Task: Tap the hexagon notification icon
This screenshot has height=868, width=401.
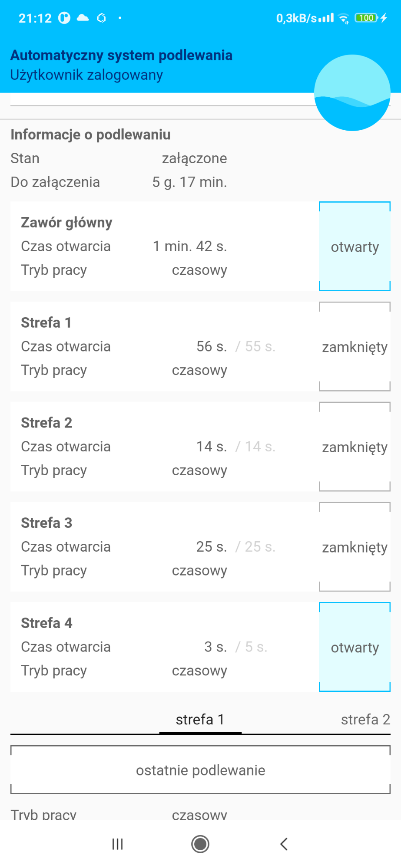Action: 102,18
